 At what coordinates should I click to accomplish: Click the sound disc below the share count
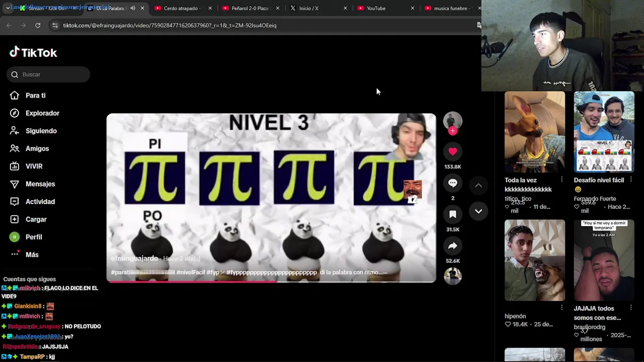pyautogui.click(x=452, y=276)
